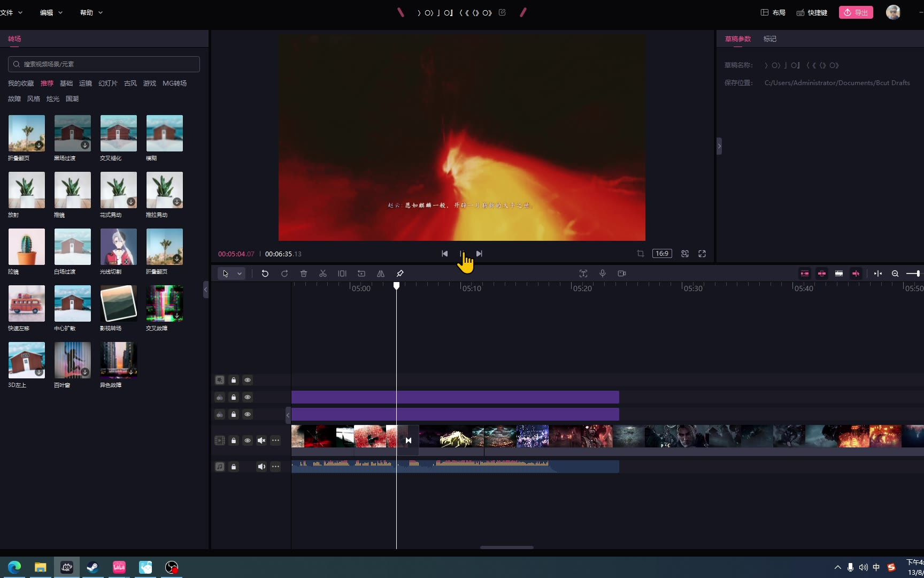Image resolution: width=924 pixels, height=578 pixels.
Task: Open OBS Studio from the taskbar
Action: pyautogui.click(x=171, y=567)
